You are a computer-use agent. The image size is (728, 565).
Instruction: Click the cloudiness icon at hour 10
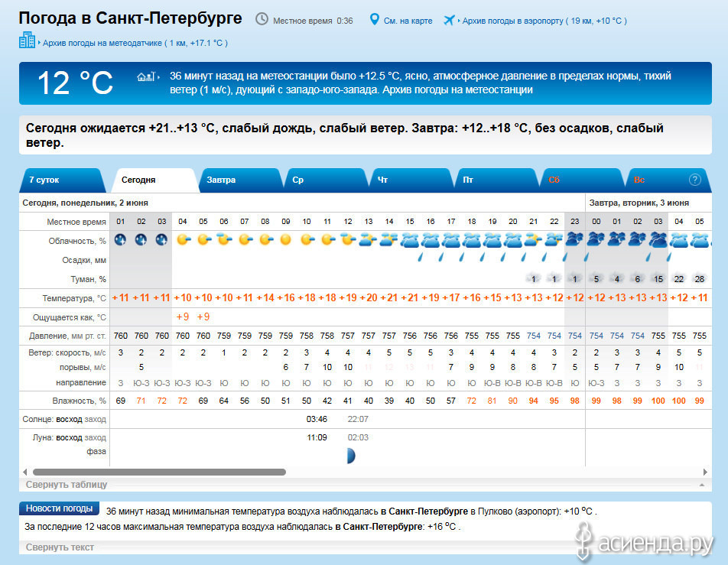coord(307,239)
